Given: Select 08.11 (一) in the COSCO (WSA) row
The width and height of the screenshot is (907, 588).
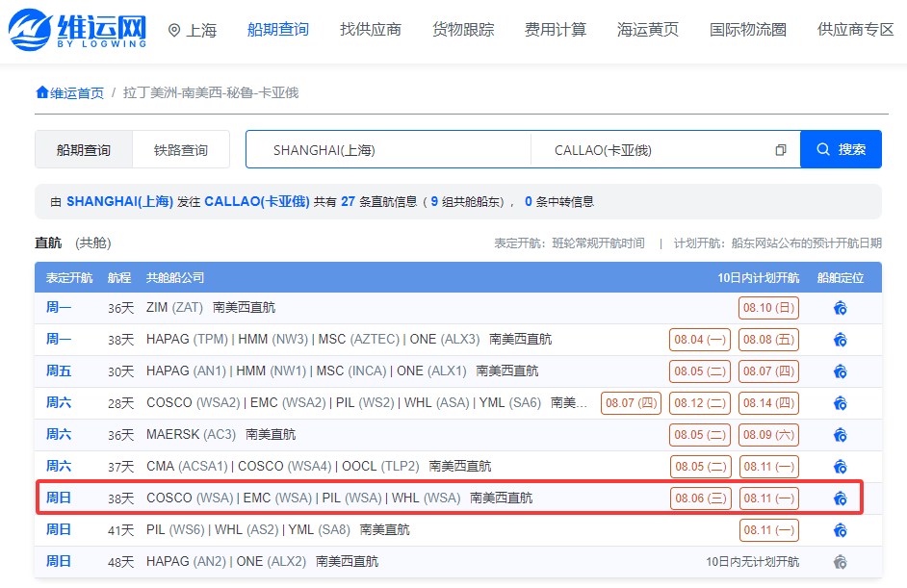Looking at the screenshot, I should pyautogui.click(x=769, y=498).
